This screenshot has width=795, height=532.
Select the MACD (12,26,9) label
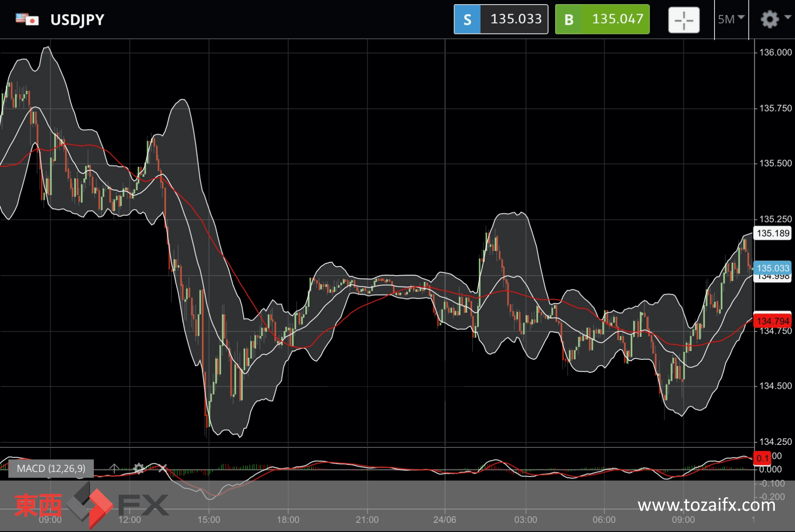click(51, 469)
